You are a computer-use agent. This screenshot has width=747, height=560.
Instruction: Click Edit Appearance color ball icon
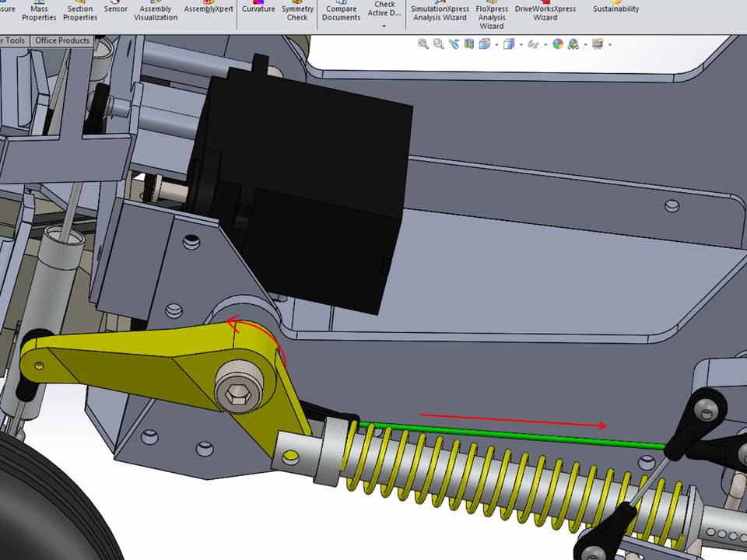click(x=558, y=44)
